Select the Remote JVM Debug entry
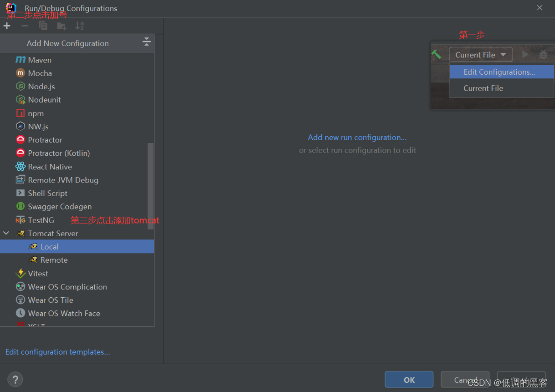555x392 pixels. coord(77,180)
